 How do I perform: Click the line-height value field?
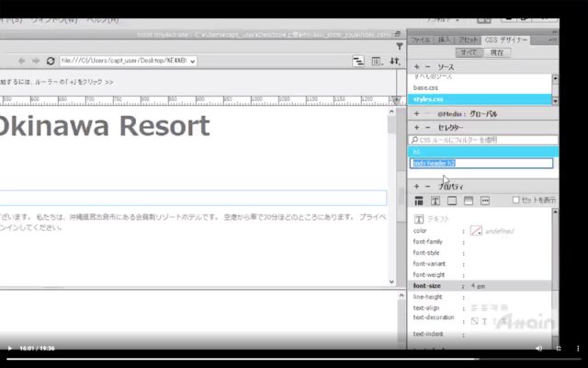[x=508, y=297]
